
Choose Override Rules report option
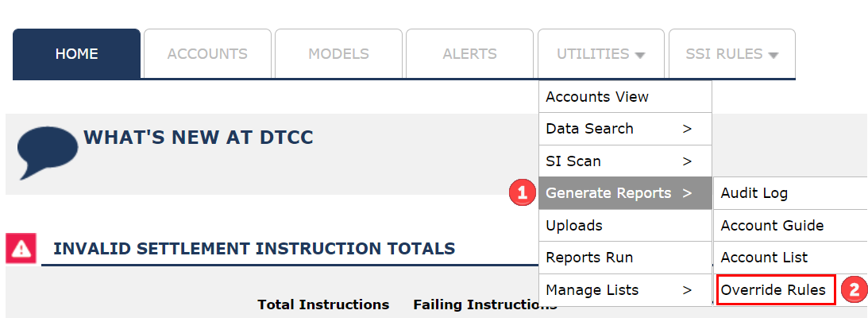(x=775, y=290)
